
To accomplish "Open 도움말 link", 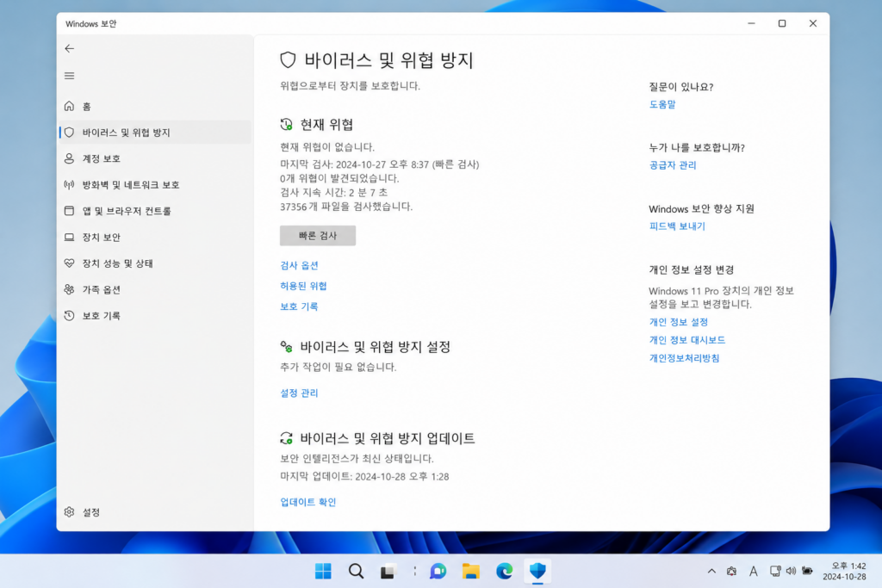I will pyautogui.click(x=662, y=104).
